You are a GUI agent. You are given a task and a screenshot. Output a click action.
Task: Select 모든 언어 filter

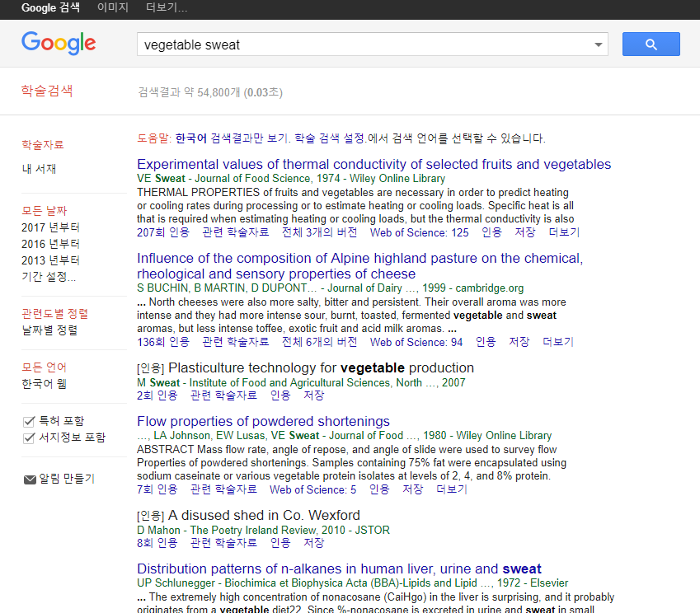(45, 367)
